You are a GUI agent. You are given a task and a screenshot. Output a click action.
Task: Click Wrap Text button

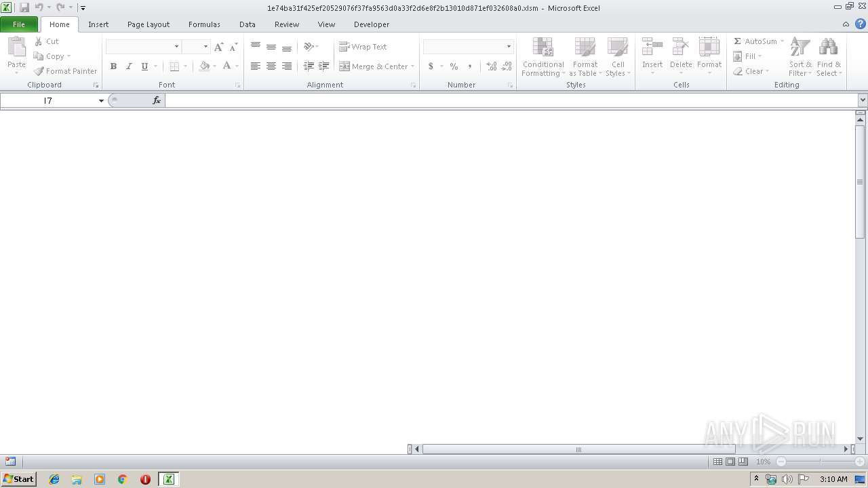click(363, 47)
